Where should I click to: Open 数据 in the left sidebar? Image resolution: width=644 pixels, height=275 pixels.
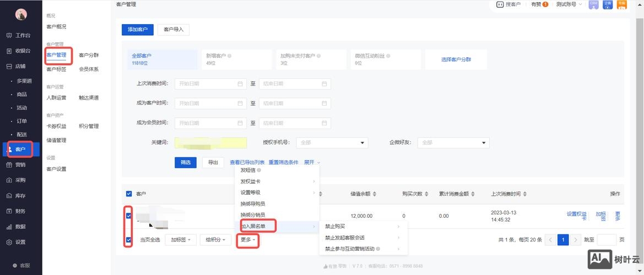pyautogui.click(x=17, y=227)
